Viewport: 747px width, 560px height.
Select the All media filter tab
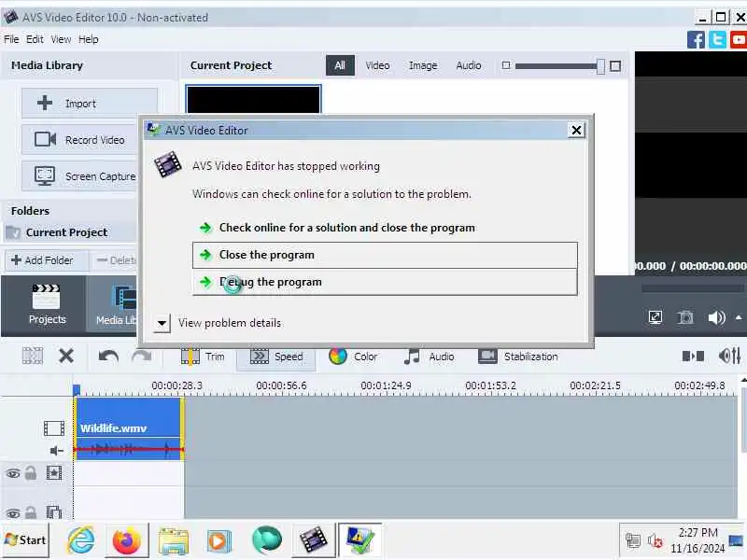(x=340, y=65)
